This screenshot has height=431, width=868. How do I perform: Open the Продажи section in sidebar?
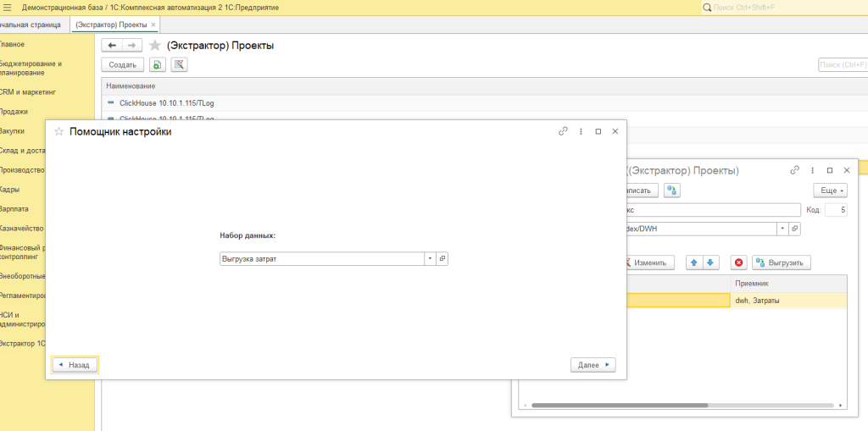point(14,111)
